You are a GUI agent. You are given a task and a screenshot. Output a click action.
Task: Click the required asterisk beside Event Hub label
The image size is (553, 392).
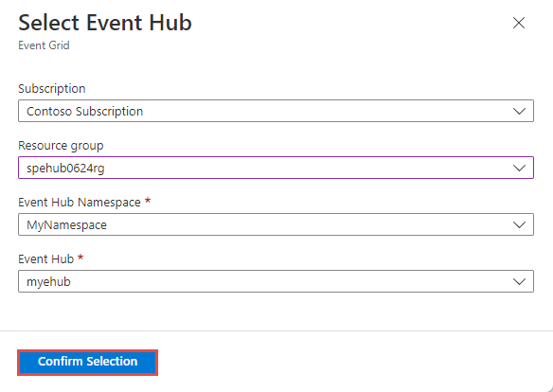click(80, 258)
